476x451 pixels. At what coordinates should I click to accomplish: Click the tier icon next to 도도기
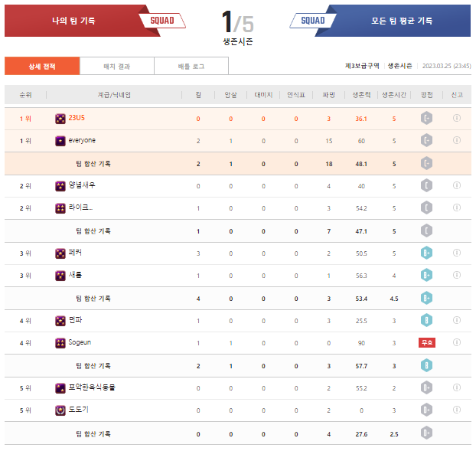(60, 410)
